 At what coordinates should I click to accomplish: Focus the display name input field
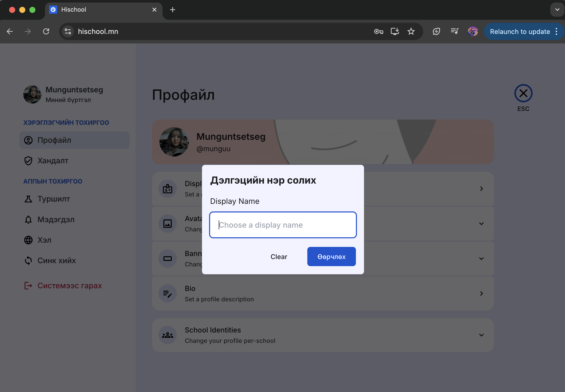(283, 225)
